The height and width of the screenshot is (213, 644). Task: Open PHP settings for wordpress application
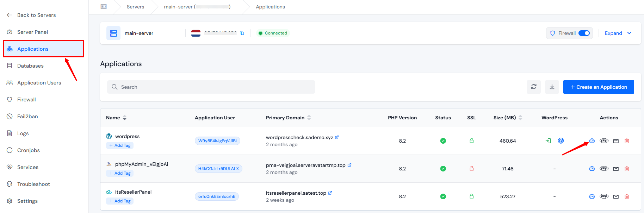click(604, 141)
